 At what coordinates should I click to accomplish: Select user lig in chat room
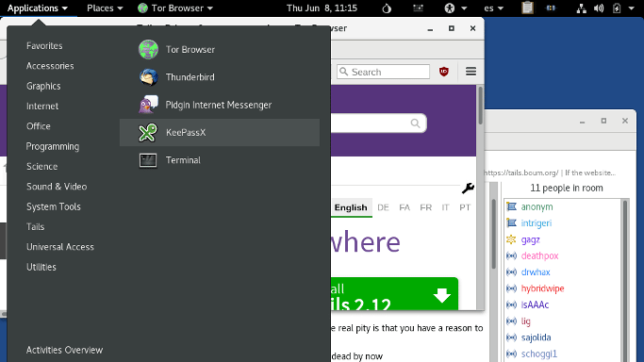click(526, 321)
